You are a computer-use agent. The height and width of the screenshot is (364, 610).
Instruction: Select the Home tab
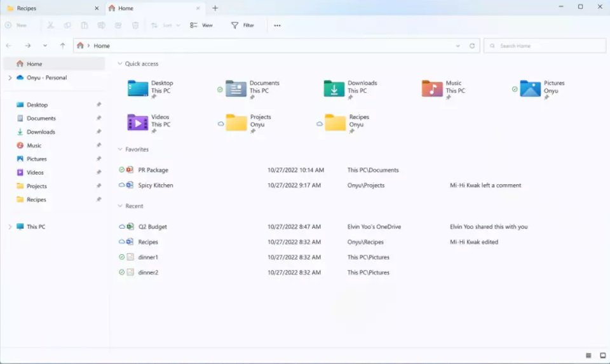pyautogui.click(x=154, y=8)
